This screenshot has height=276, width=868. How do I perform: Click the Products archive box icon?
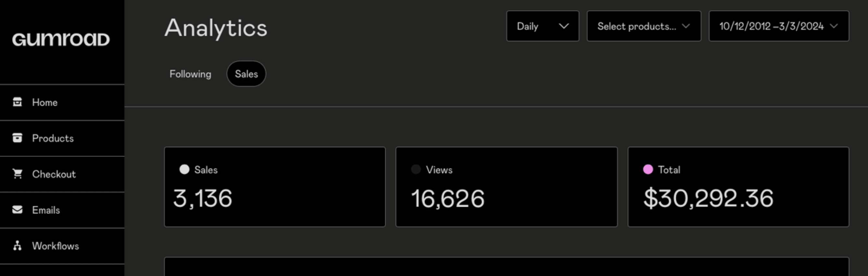[x=17, y=138]
